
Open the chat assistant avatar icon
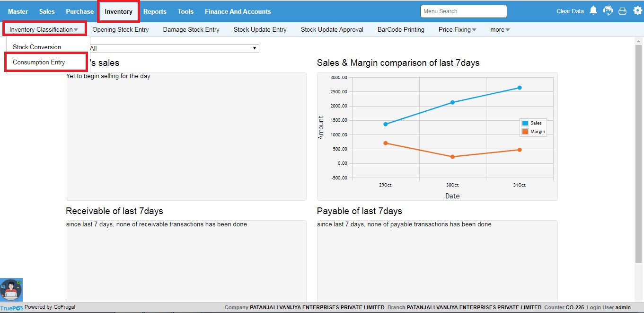(11, 290)
